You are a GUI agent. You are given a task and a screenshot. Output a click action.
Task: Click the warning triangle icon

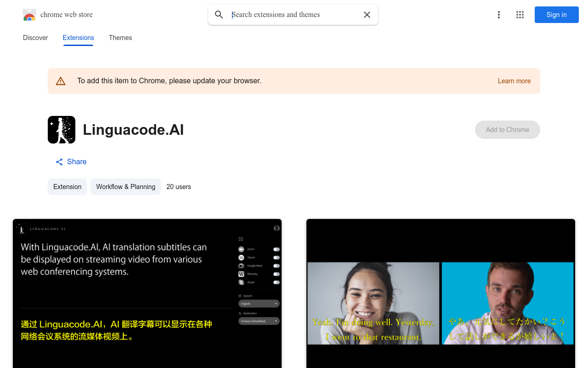pos(61,81)
